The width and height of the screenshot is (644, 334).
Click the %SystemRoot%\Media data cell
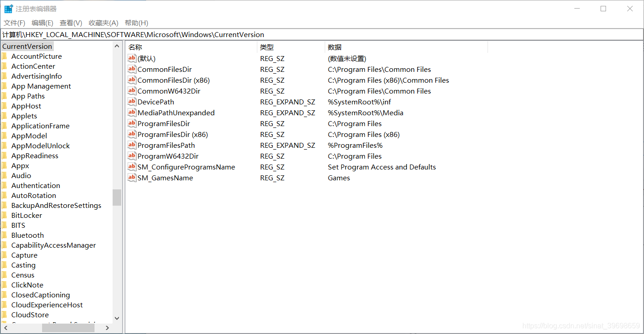(x=365, y=113)
